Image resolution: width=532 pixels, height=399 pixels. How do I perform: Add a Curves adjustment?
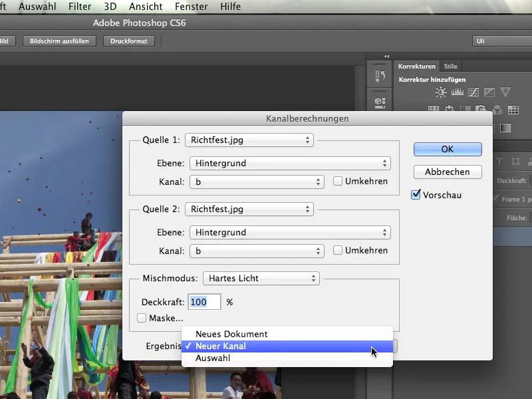(x=473, y=92)
